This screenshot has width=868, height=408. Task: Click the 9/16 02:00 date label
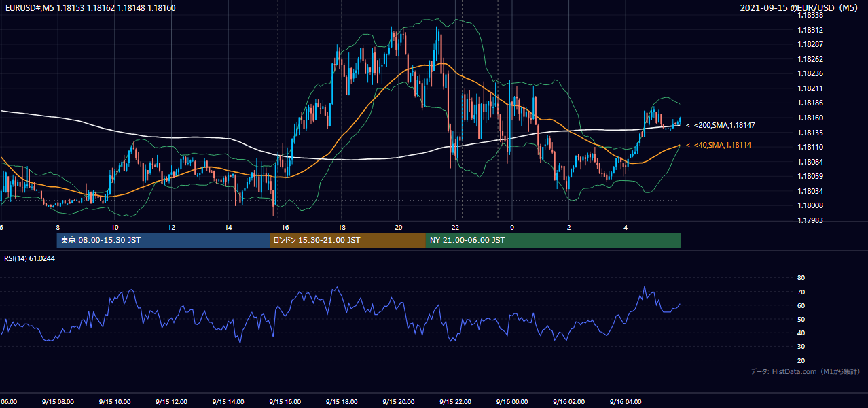point(568,402)
